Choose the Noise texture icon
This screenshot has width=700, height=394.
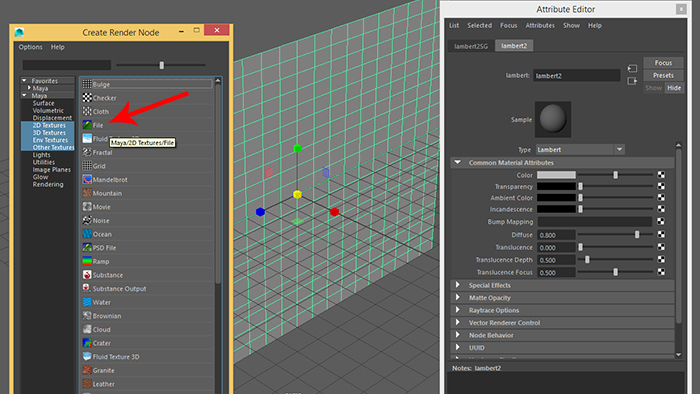click(x=87, y=220)
